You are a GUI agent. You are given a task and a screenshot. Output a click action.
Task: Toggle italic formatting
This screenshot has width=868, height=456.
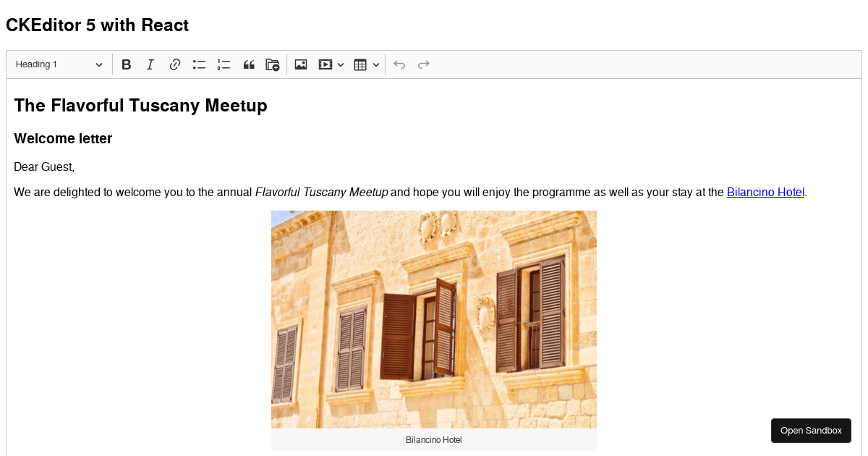(150, 64)
